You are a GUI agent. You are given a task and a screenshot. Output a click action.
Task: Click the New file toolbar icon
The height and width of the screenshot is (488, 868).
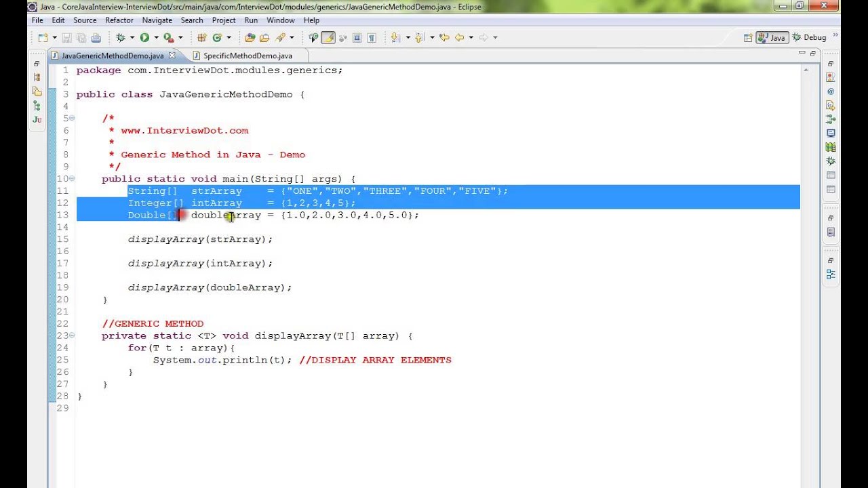(x=42, y=38)
